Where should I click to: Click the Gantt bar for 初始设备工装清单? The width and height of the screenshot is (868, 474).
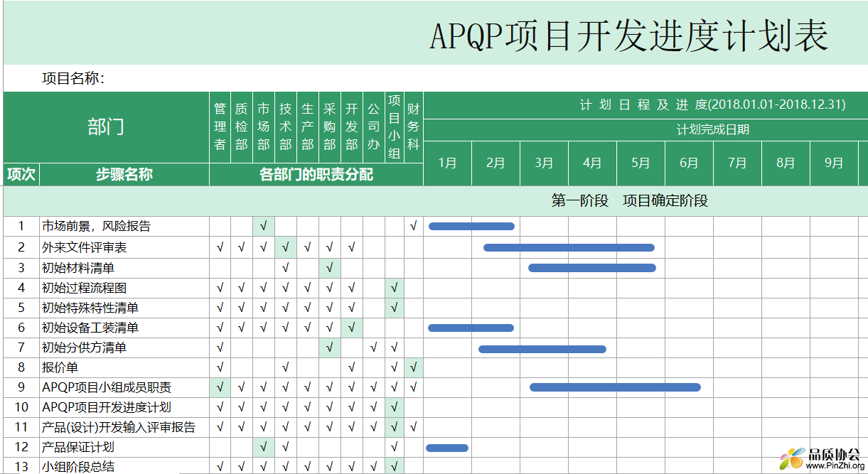[x=471, y=328]
